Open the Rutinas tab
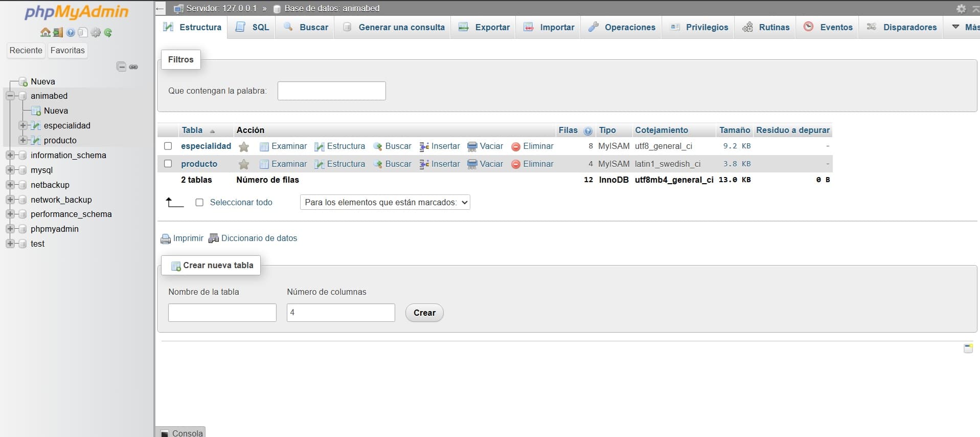 point(766,27)
